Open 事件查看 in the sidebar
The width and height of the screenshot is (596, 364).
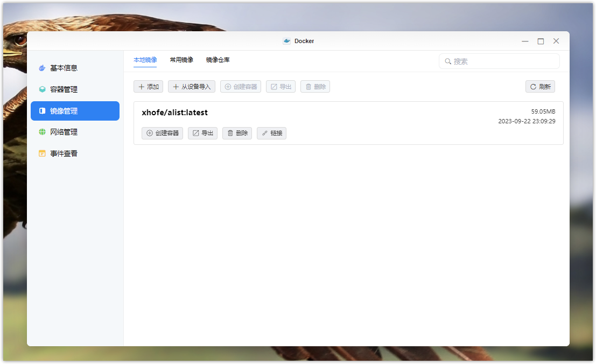tap(75, 153)
